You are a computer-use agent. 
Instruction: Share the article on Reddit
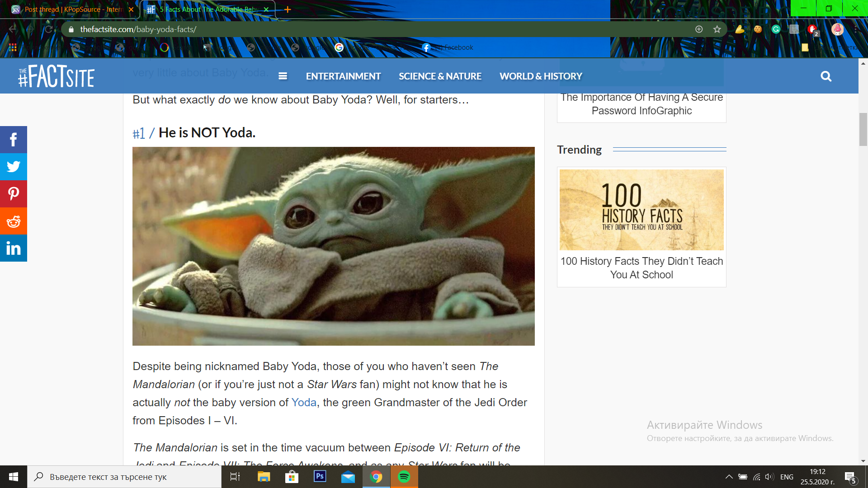pyautogui.click(x=14, y=221)
